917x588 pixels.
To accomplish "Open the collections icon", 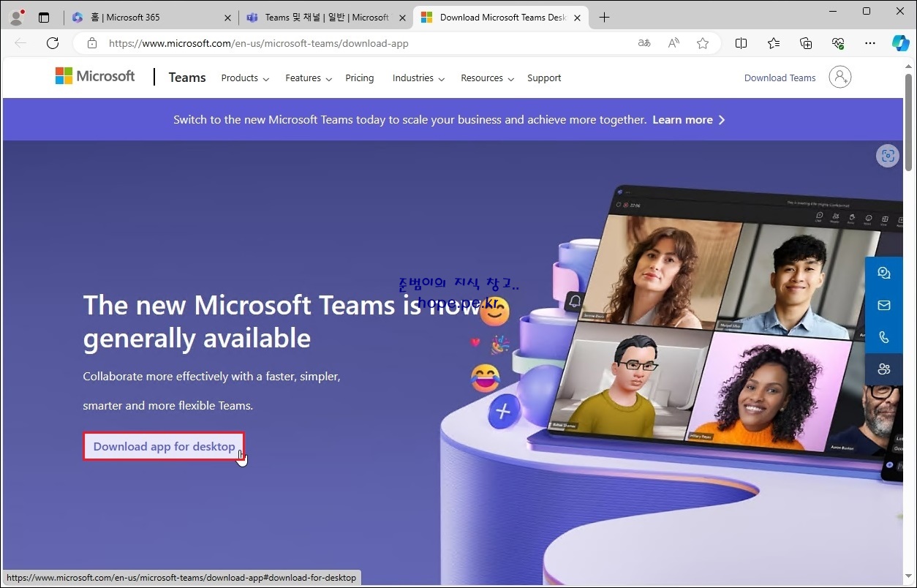I will pyautogui.click(x=806, y=43).
